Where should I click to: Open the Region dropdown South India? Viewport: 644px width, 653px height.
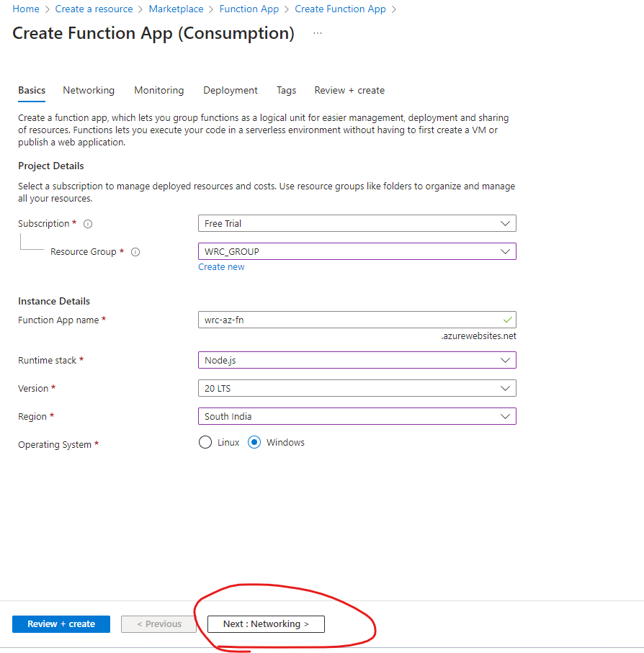(357, 416)
